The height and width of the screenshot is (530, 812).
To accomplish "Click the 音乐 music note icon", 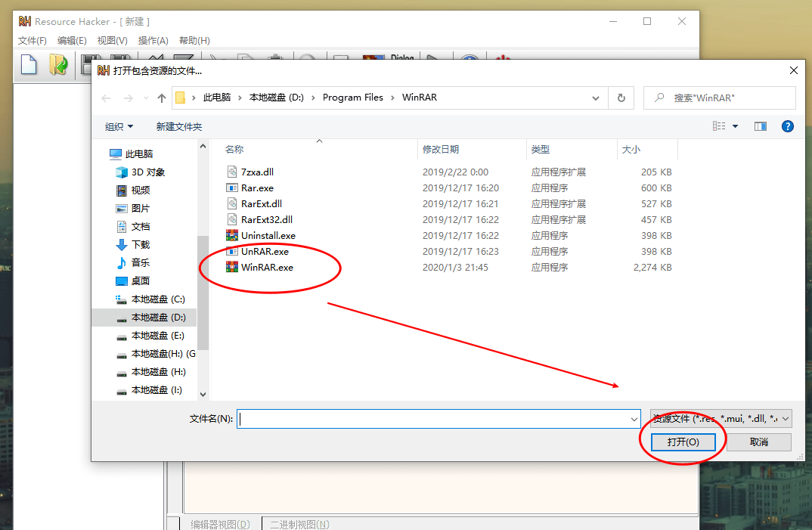I will coord(122,262).
